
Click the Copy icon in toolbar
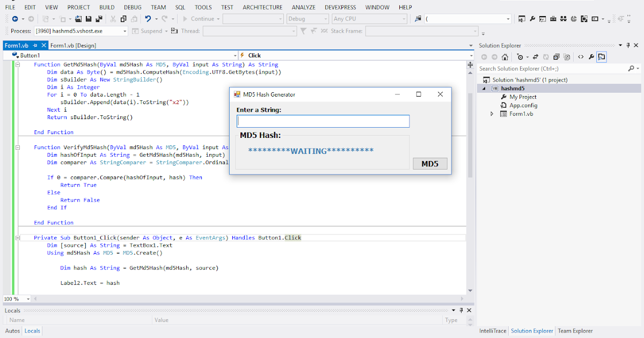123,19
